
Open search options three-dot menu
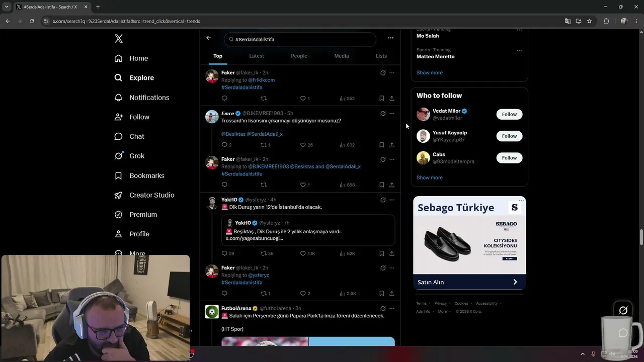pos(390,38)
